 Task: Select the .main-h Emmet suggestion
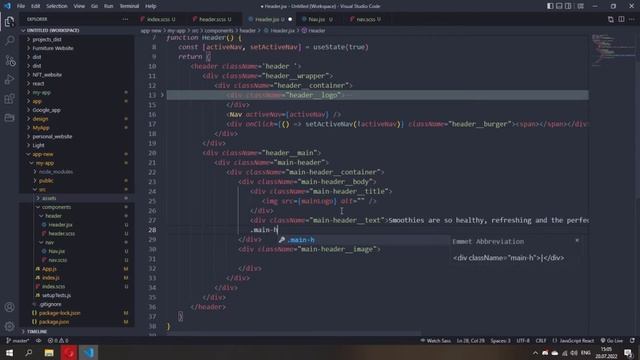363,240
